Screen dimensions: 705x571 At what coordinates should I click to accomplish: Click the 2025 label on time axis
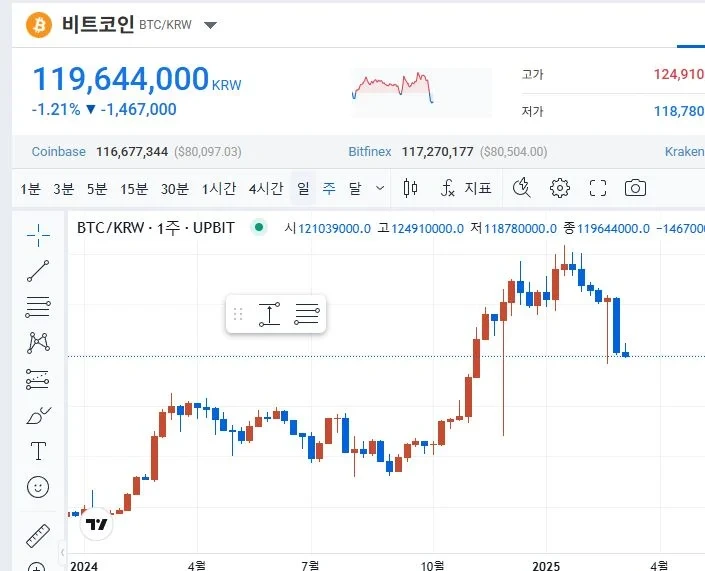[546, 565]
